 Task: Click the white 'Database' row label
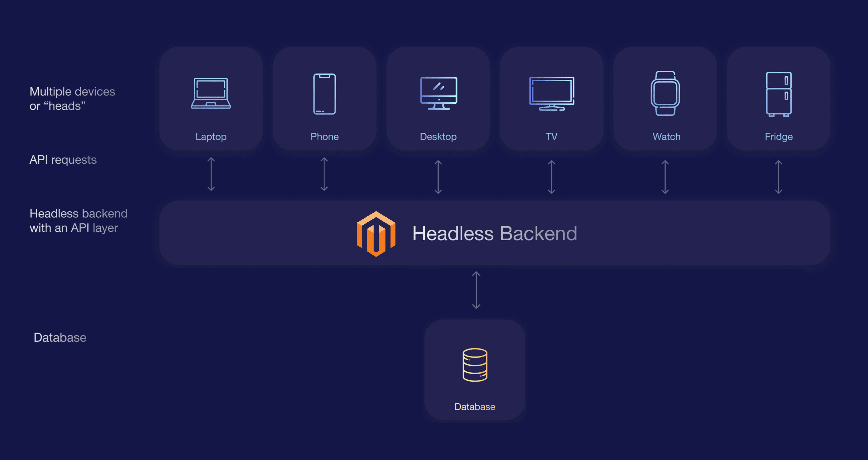pyautogui.click(x=60, y=337)
